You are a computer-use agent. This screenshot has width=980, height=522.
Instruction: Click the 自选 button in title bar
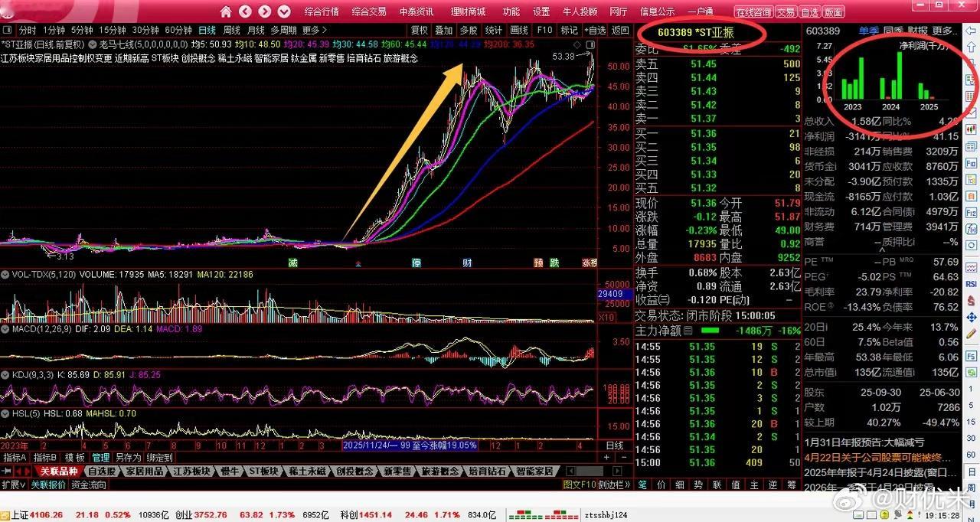809,12
